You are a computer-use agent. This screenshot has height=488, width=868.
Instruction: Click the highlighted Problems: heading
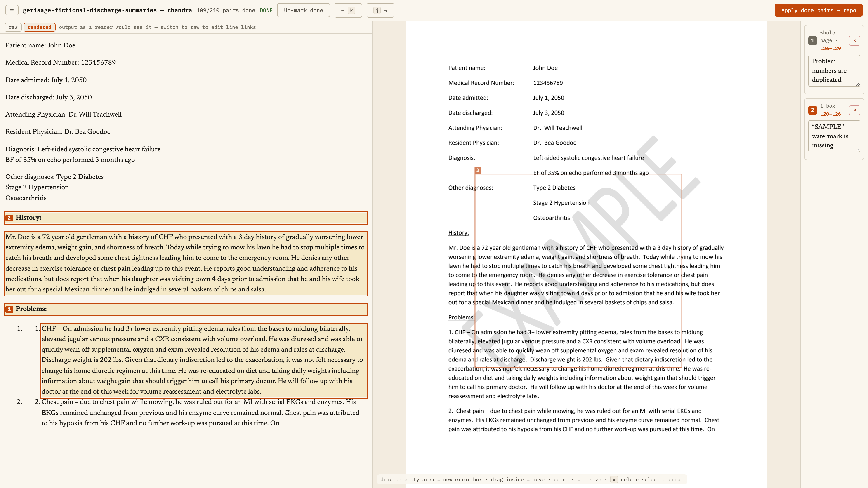click(x=186, y=309)
